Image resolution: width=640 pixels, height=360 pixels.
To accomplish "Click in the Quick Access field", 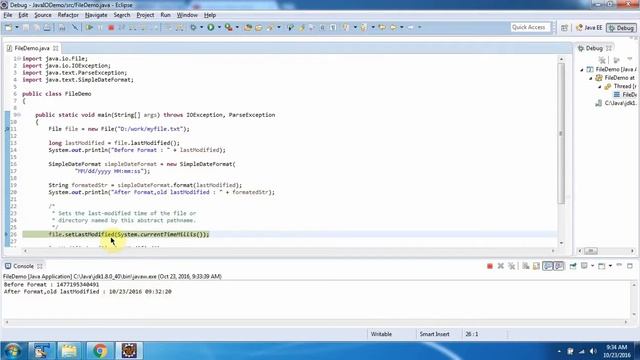I will coord(529,27).
